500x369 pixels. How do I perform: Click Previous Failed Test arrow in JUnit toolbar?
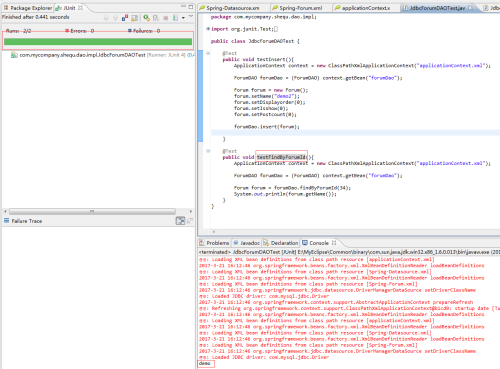115,18
